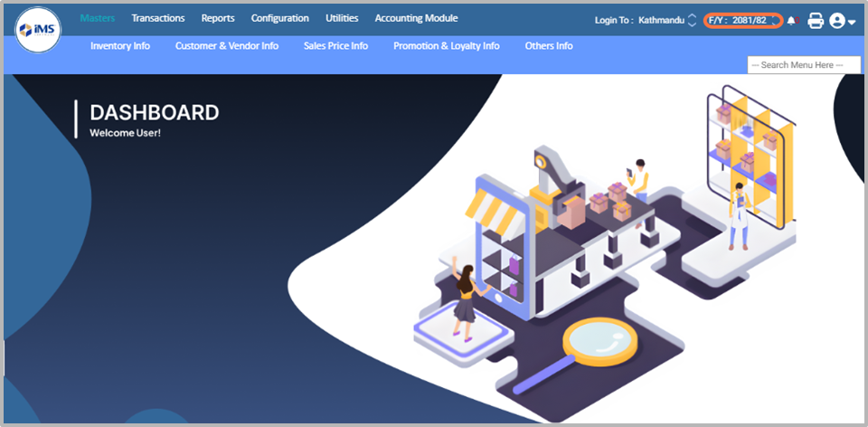
Task: Open the Utilities menu
Action: pyautogui.click(x=342, y=18)
